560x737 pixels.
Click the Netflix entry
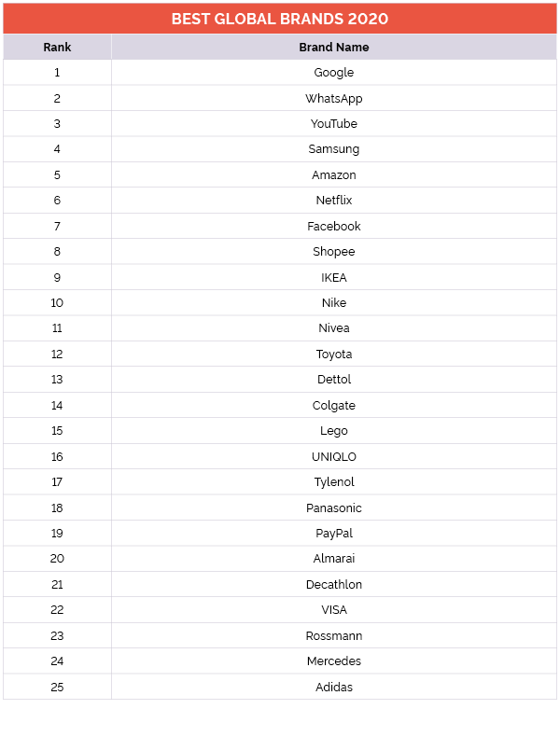333,201
